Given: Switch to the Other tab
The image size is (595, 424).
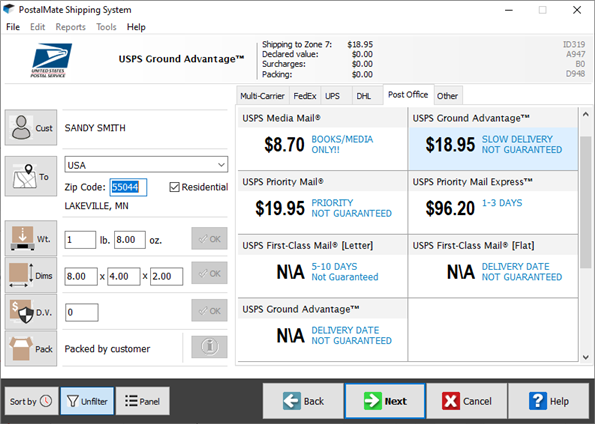Looking at the screenshot, I should pyautogui.click(x=447, y=96).
